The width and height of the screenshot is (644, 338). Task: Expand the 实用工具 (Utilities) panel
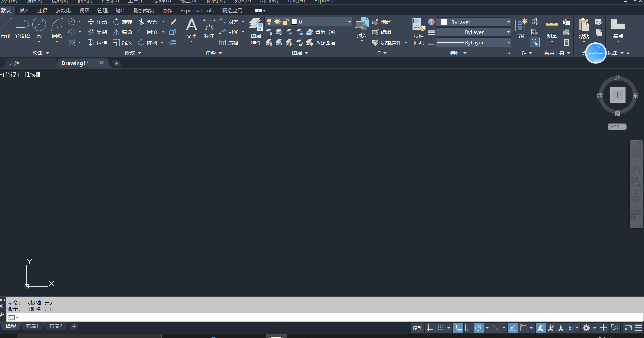coord(557,53)
